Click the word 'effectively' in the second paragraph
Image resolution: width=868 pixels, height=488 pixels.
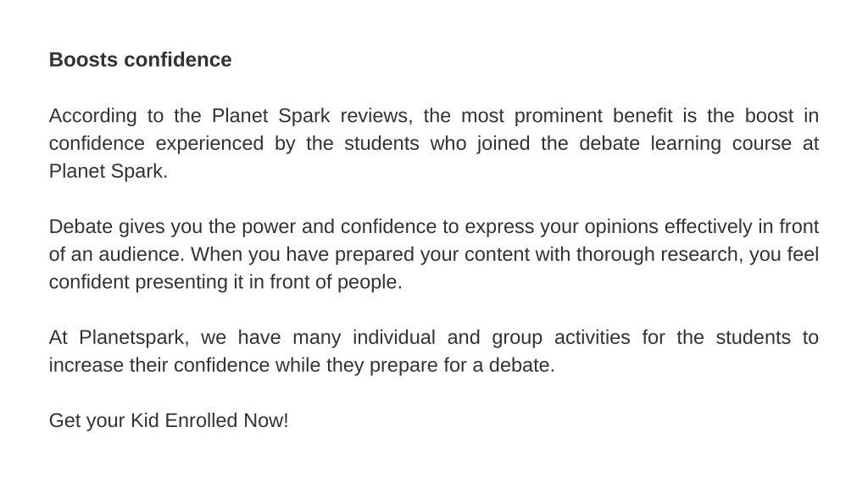(x=708, y=227)
